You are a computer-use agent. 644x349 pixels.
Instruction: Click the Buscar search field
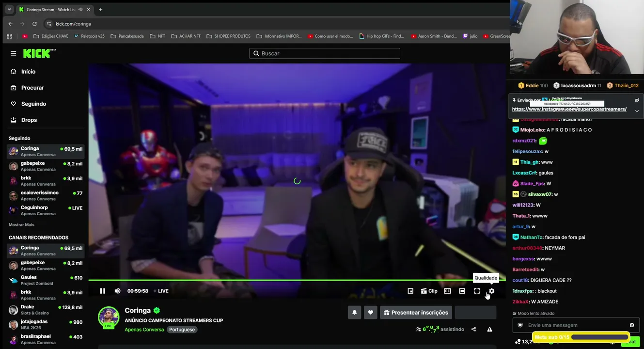pos(325,53)
